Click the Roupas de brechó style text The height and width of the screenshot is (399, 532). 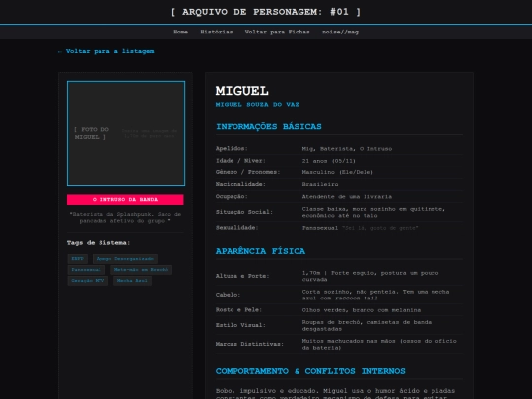(x=366, y=326)
